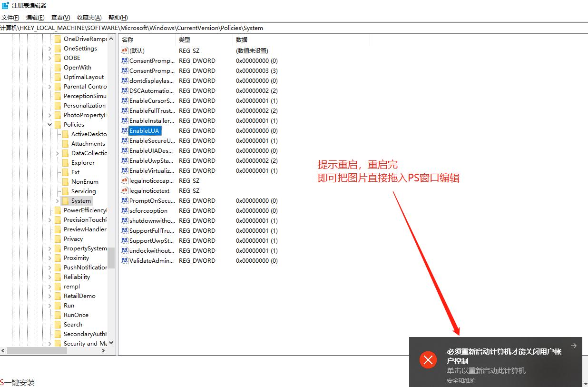
Task: Click the (默认) default string value icon
Action: coord(125,50)
